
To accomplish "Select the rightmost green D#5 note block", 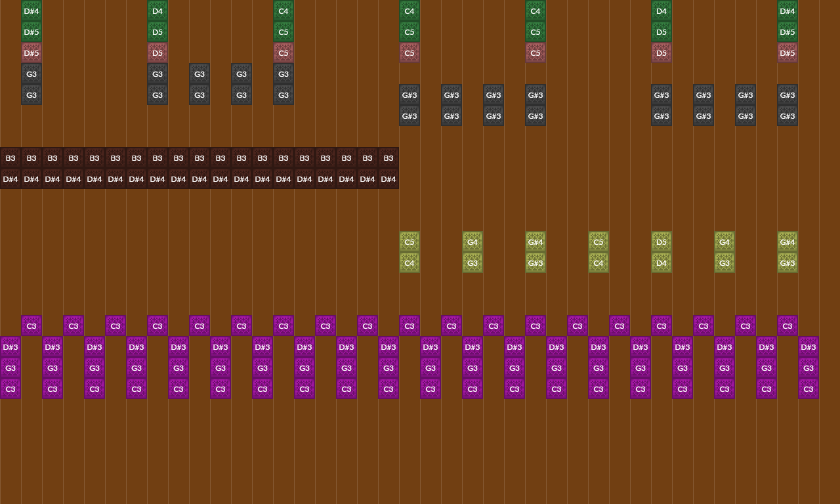I will click(x=787, y=32).
